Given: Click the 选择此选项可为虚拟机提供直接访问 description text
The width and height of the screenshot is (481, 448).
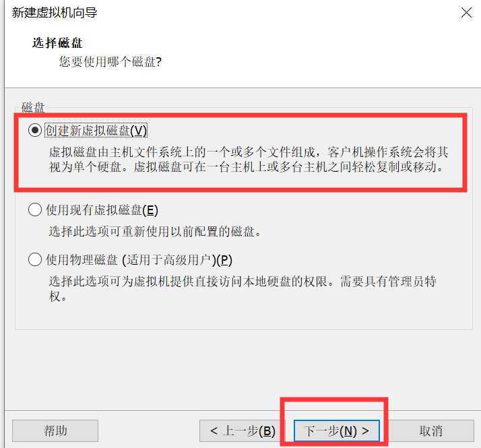Looking at the screenshot, I should (243, 289).
